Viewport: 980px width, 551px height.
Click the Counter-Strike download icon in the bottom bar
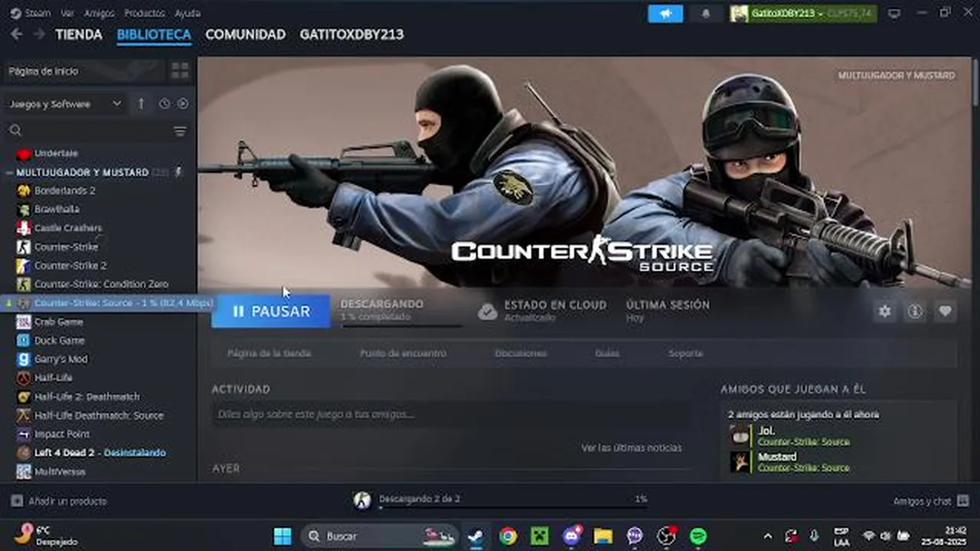click(x=362, y=500)
